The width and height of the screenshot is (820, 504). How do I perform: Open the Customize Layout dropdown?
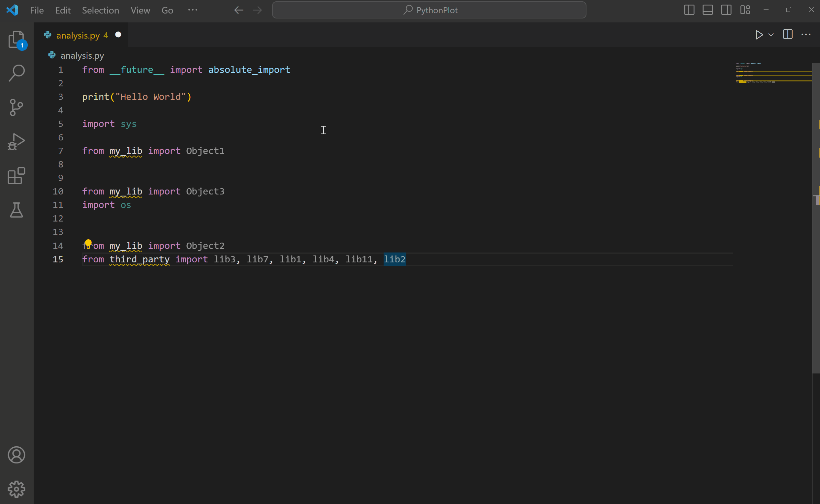click(745, 10)
